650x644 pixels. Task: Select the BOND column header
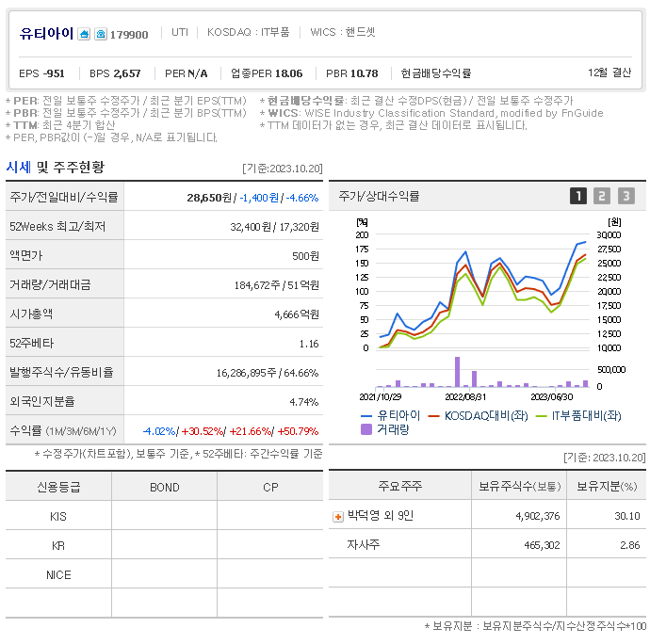165,488
